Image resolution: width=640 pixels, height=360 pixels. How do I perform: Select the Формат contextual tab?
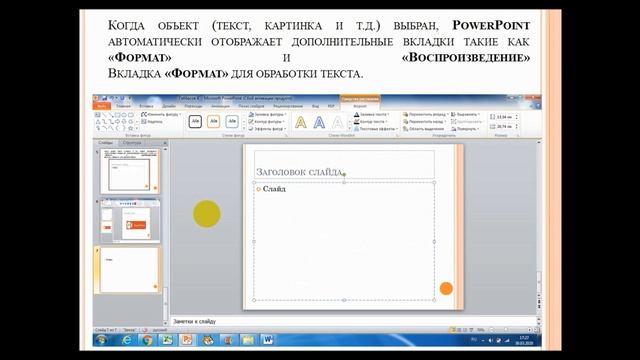(x=360, y=106)
